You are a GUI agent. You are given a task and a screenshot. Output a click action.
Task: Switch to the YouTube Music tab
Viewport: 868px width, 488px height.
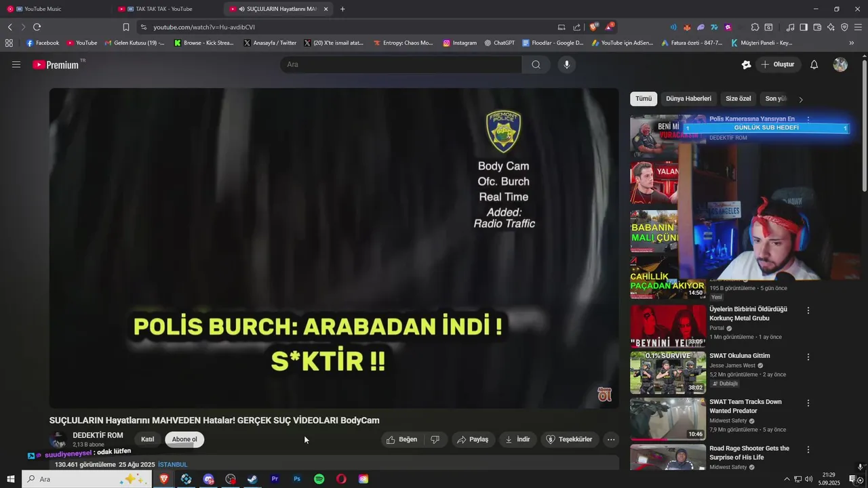pos(56,9)
